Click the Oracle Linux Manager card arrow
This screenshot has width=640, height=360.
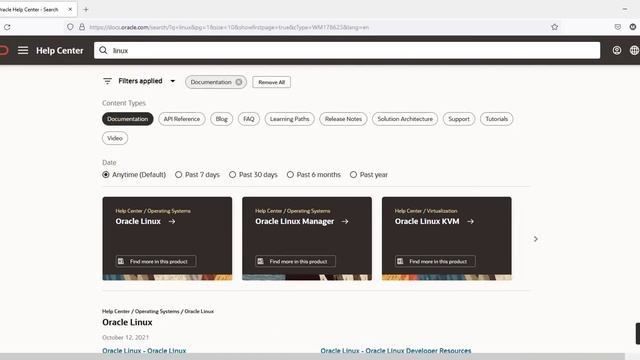point(345,221)
